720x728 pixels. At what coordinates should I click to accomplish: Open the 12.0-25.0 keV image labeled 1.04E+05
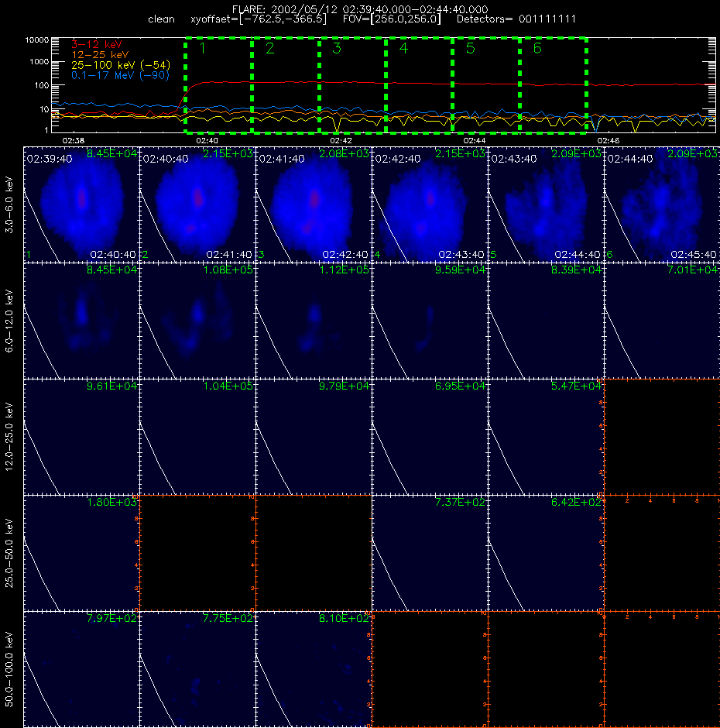(197, 437)
